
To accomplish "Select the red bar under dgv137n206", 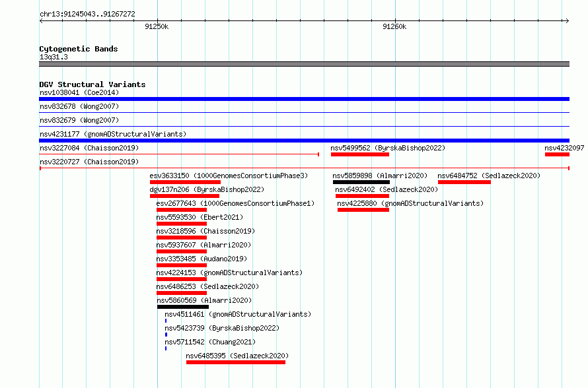I will click(x=184, y=196).
